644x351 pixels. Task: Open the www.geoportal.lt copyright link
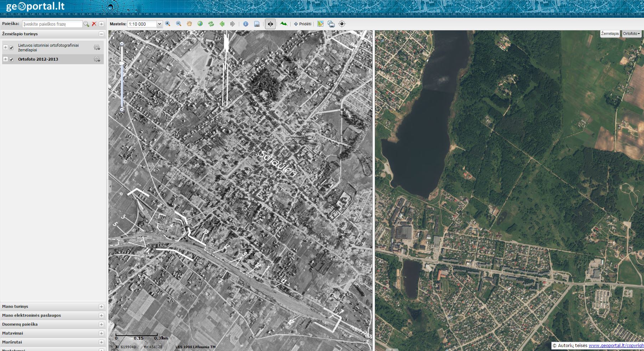pyautogui.click(x=616, y=345)
